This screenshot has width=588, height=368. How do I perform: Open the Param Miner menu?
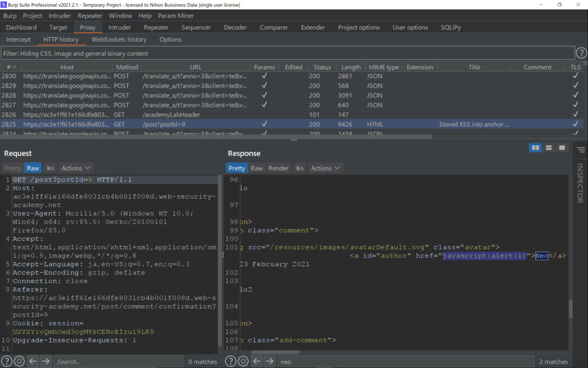click(x=176, y=16)
